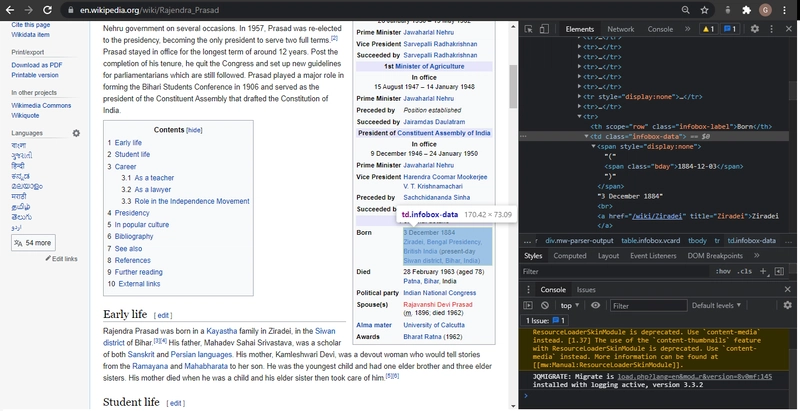Viewport: 800px width, 411px height.
Task: Open the console settings gear
Action: [788, 305]
